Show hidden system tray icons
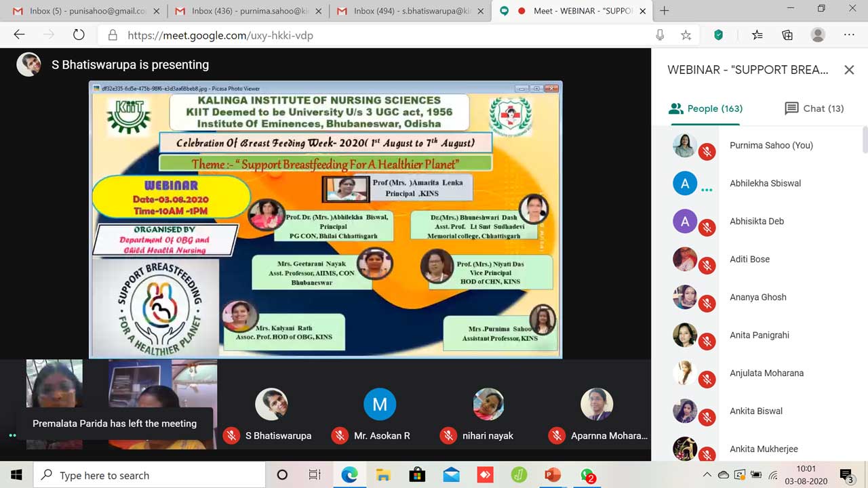The image size is (868, 488). (707, 475)
